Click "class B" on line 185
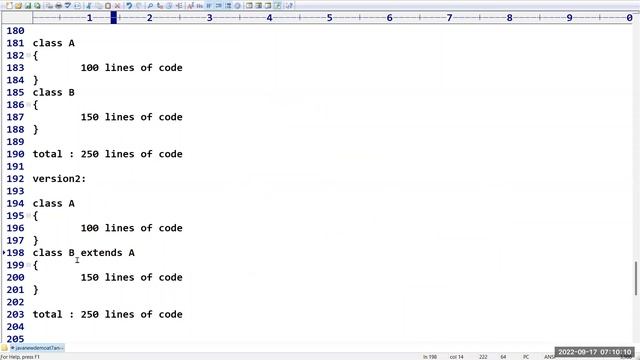 53,92
